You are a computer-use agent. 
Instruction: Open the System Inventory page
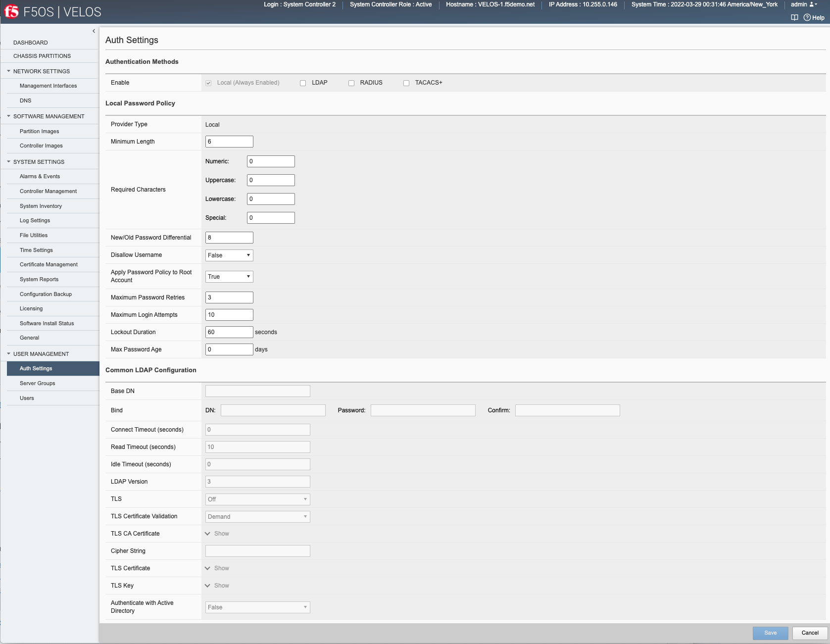41,206
